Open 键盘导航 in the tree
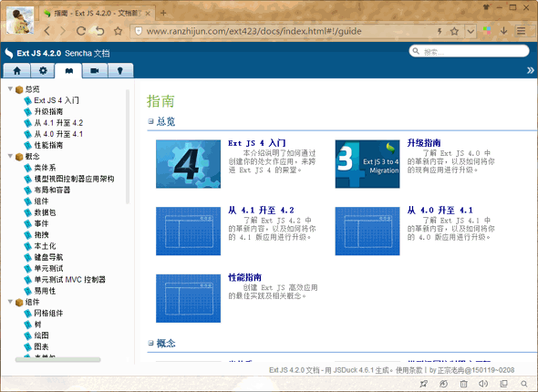 click(48, 257)
